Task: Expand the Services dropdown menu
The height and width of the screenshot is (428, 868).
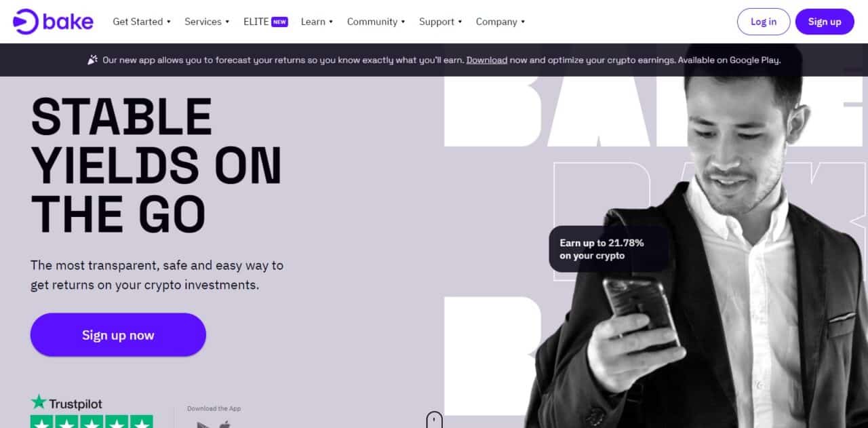Action: coord(207,22)
